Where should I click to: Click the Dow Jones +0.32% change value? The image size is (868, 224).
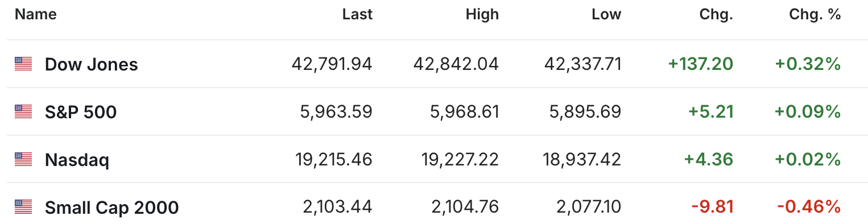[808, 64]
